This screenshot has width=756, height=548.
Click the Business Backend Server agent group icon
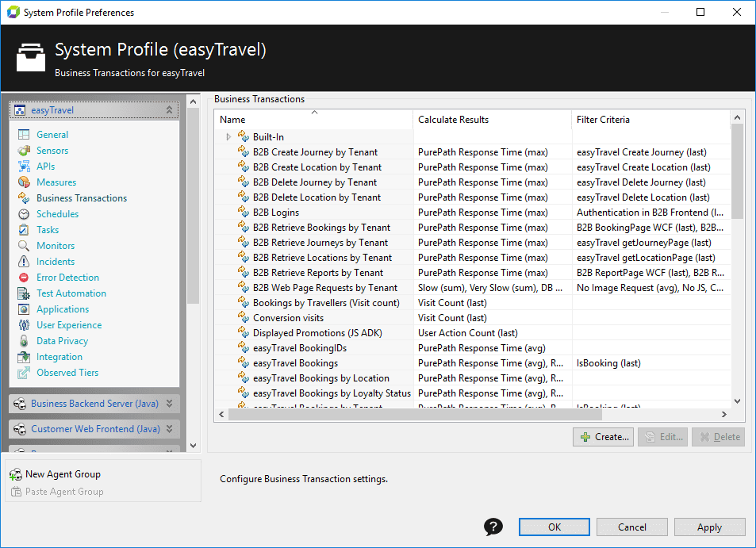coord(20,404)
